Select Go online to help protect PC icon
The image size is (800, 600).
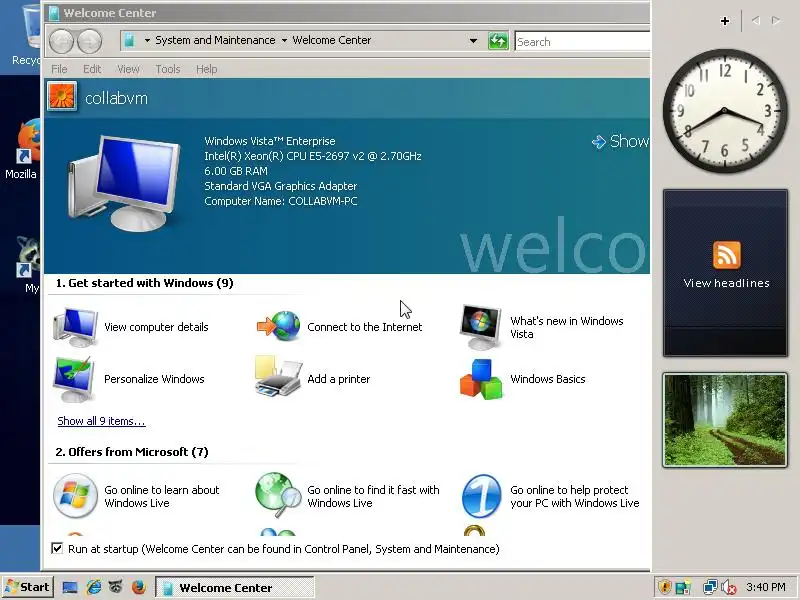pyautogui.click(x=481, y=496)
